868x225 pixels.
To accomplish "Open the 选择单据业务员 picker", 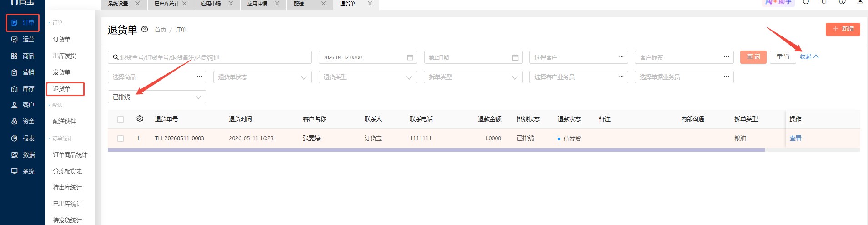I will click(x=684, y=77).
